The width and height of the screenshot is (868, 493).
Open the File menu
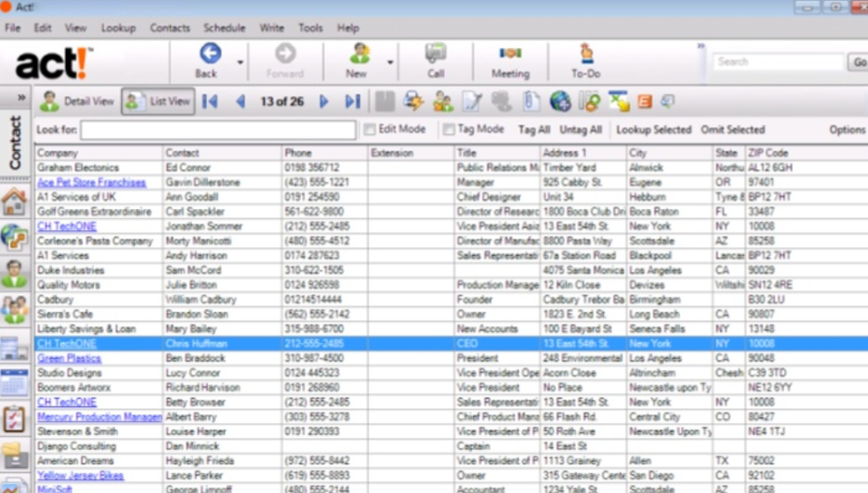[12, 28]
